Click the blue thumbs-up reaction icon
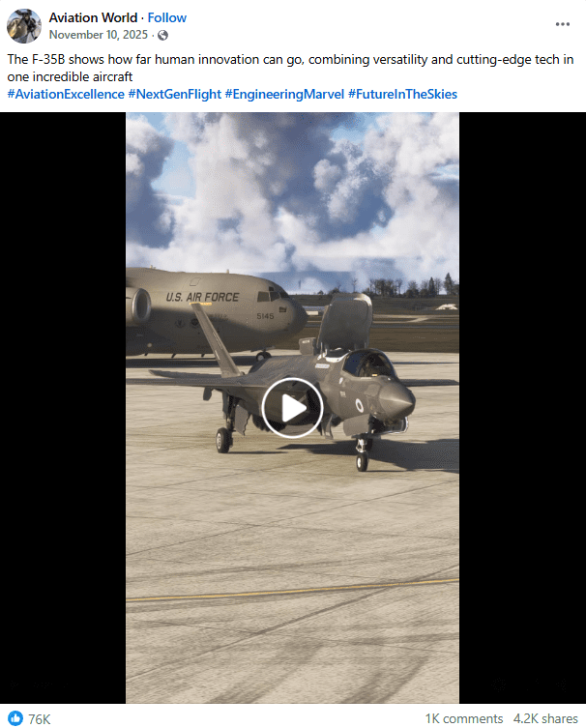 pos(15,717)
